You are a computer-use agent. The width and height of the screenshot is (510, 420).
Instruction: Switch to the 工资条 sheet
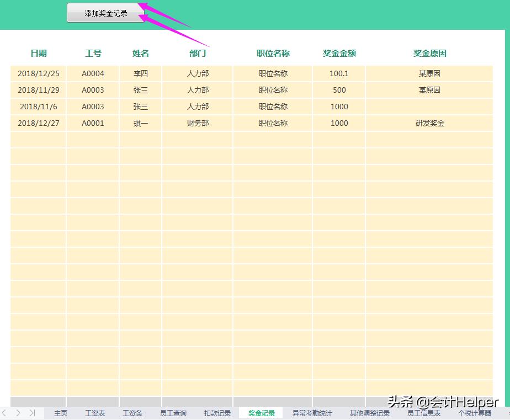click(x=132, y=412)
